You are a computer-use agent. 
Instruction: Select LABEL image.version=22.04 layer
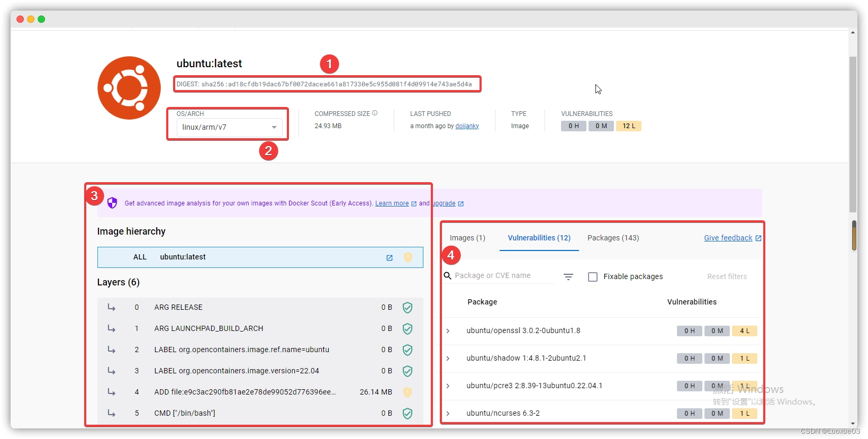[260, 371]
